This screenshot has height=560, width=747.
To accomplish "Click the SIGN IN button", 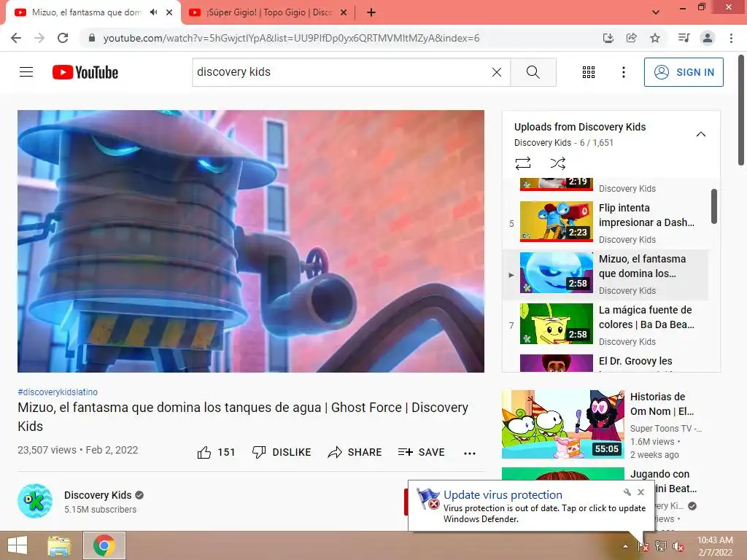I will pyautogui.click(x=683, y=72).
